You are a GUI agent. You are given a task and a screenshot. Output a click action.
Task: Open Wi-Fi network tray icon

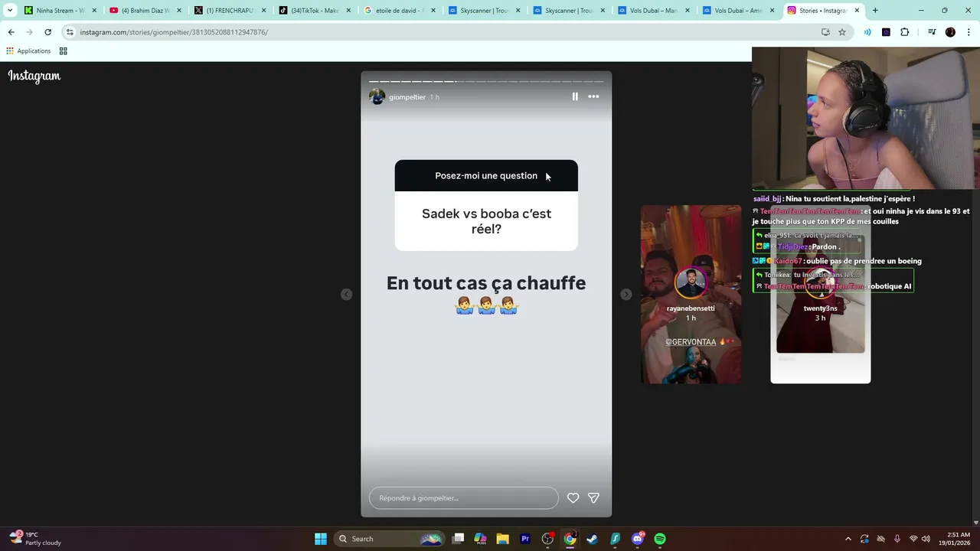tap(913, 539)
